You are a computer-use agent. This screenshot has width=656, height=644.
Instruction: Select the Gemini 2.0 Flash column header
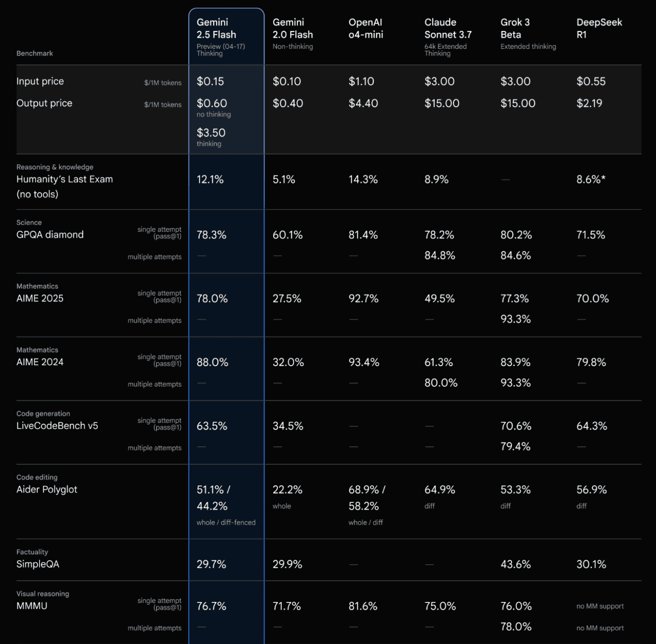[x=292, y=29]
